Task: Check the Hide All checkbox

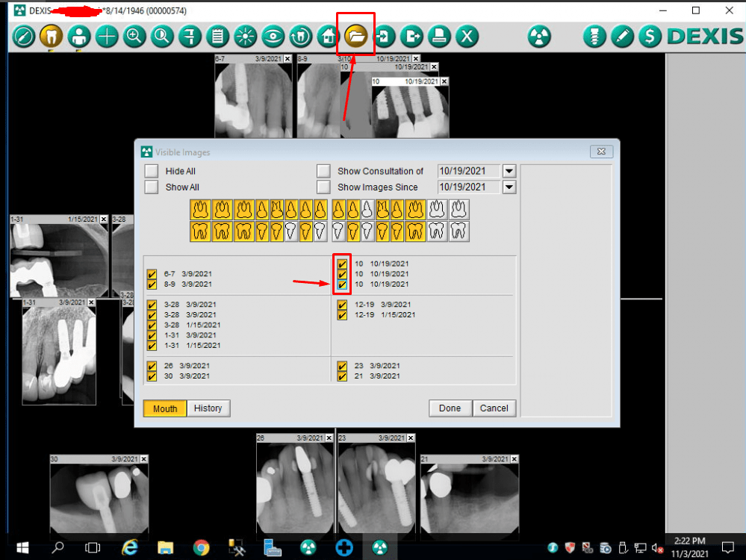Action: coord(152,171)
